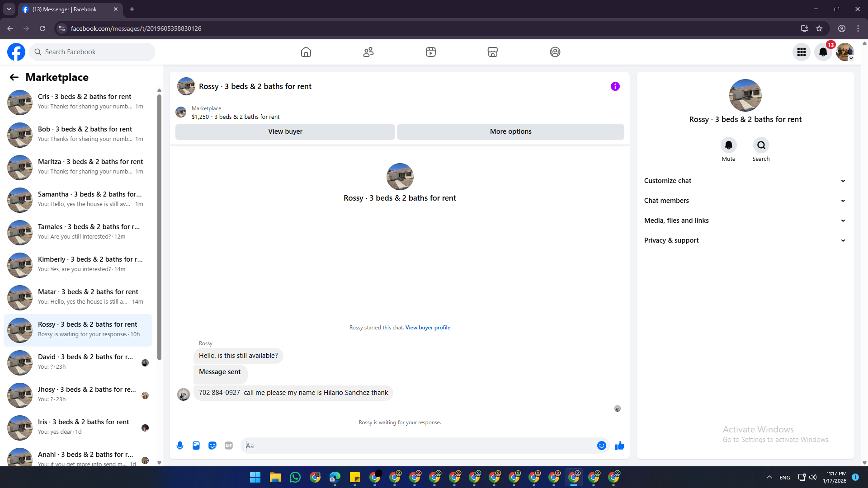Open the Facebook Marketplace nav icon

click(x=493, y=52)
